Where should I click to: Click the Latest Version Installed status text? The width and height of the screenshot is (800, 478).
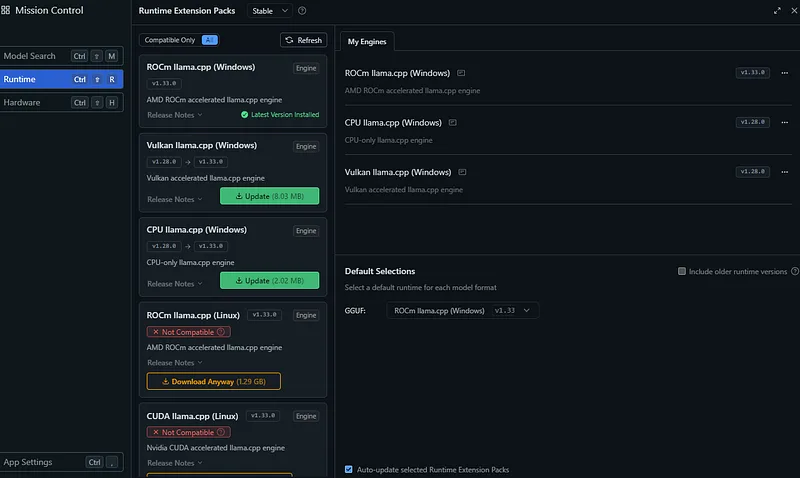click(x=285, y=115)
